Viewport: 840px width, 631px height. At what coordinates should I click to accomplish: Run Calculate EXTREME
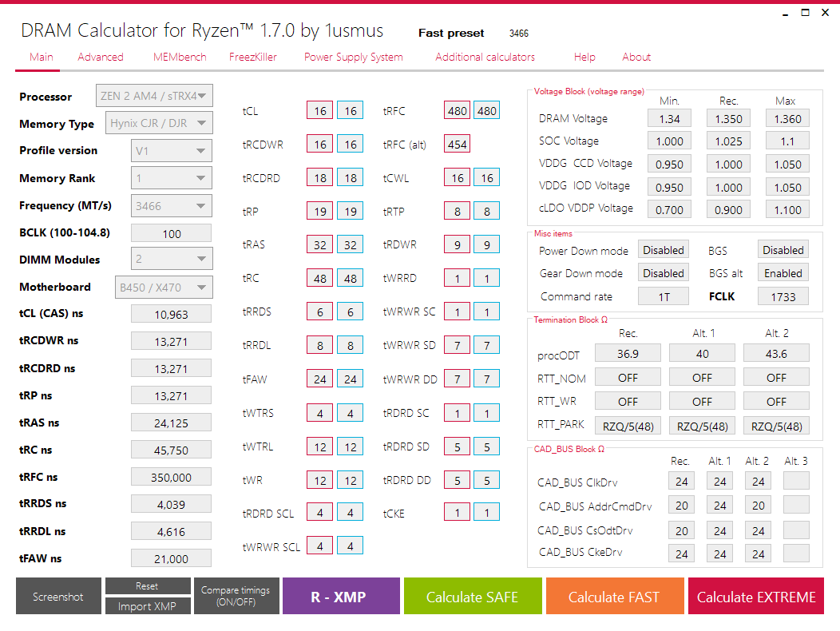(x=755, y=596)
